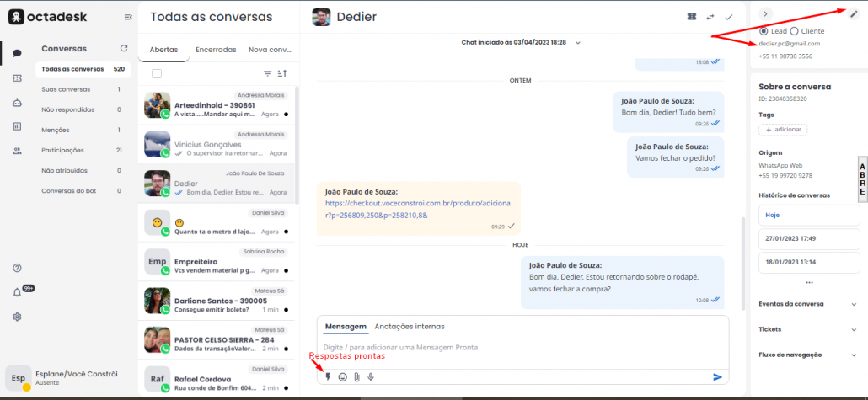Open the emoji picker in message box
This screenshot has width=868, height=400.
pyautogui.click(x=343, y=377)
